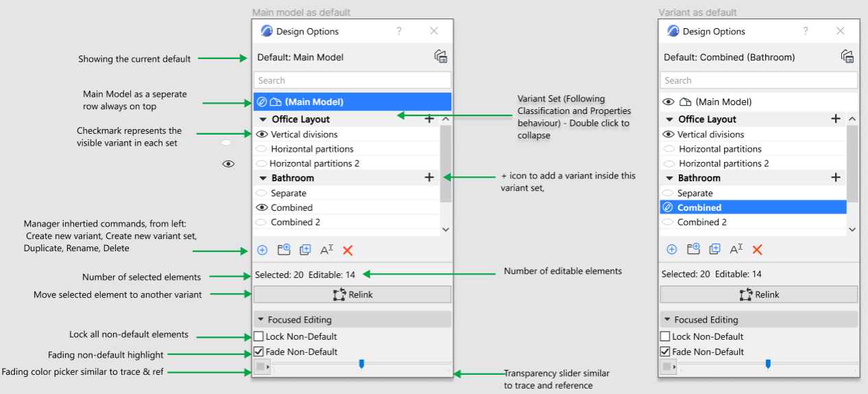This screenshot has height=394, width=868.
Task: Uncheck Fade Non-Default in Combined (Bathroom) default panel
Action: (665, 351)
